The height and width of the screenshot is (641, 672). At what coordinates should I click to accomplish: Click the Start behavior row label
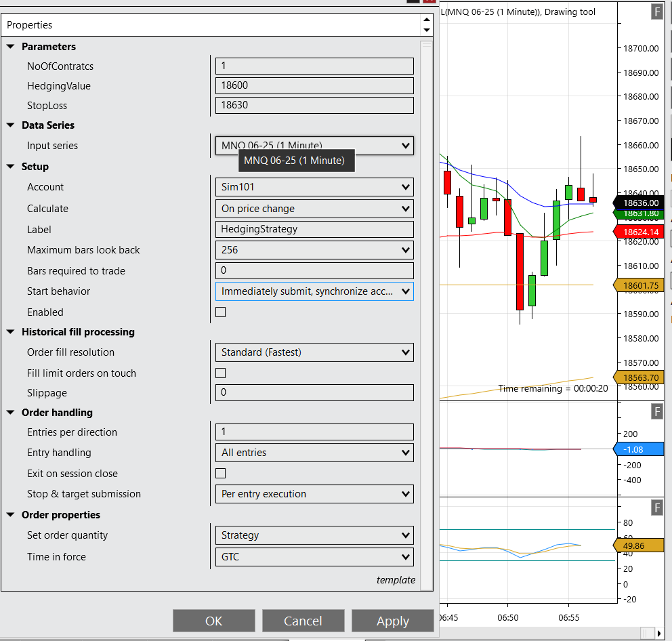click(x=59, y=291)
